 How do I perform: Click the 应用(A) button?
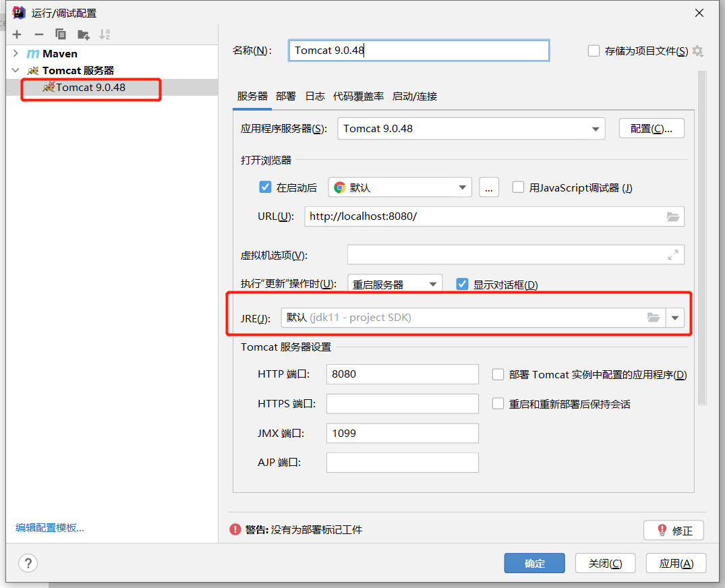(676, 563)
